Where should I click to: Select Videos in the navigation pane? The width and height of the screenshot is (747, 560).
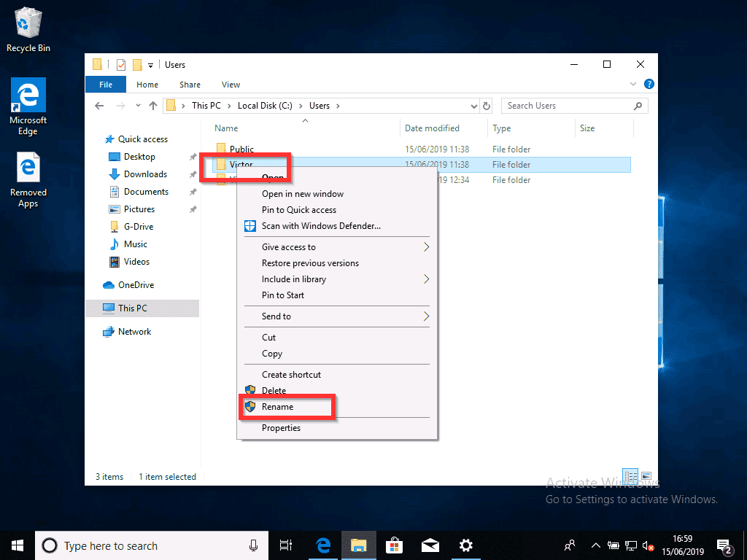pos(136,262)
